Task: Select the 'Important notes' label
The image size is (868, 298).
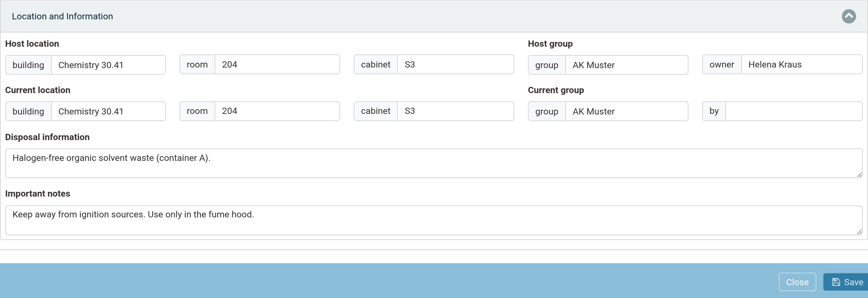Action: click(x=38, y=194)
